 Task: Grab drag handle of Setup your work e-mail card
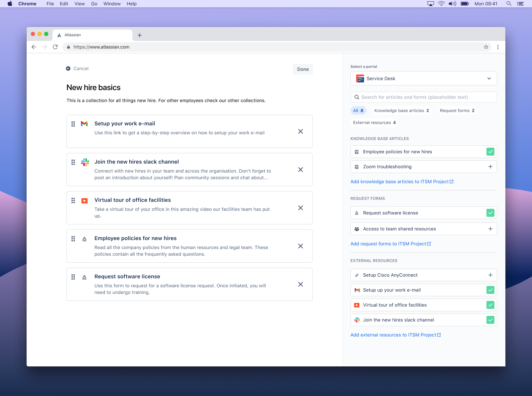(x=73, y=124)
